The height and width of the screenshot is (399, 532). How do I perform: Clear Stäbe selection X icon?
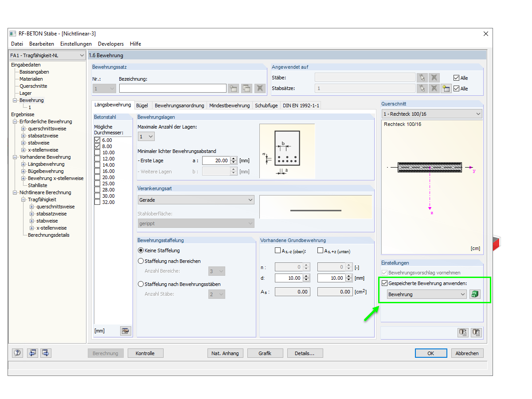434,78
